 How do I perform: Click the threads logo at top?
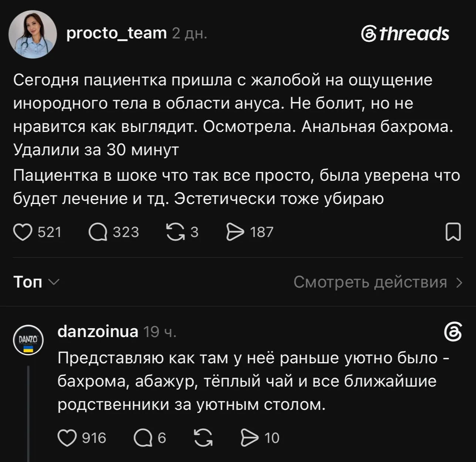point(405,34)
